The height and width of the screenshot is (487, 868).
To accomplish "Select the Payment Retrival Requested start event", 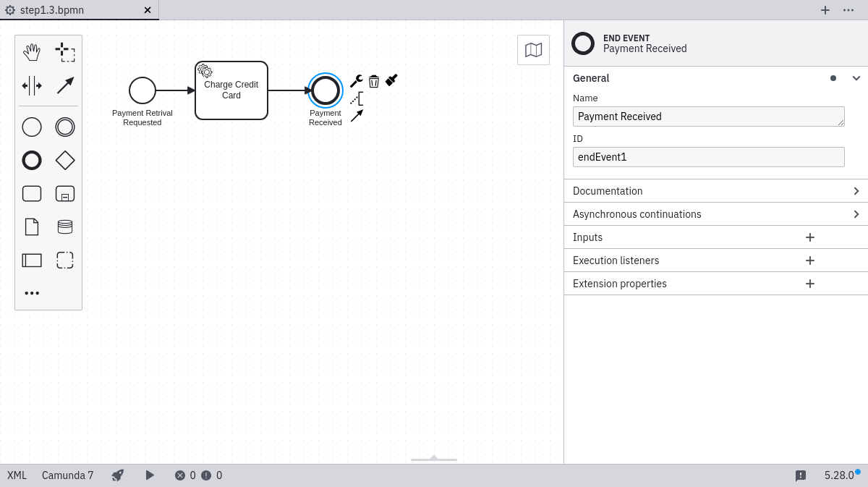I will click(x=142, y=90).
